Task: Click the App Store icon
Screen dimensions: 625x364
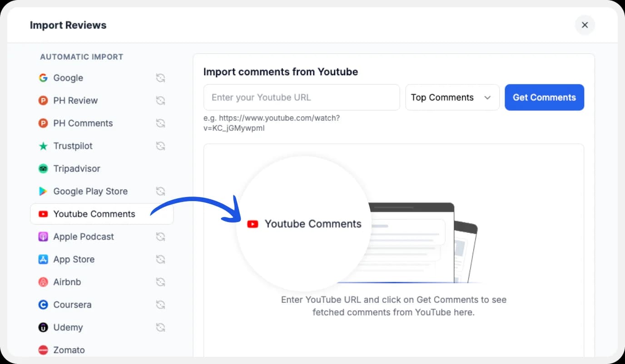Action: (x=43, y=259)
